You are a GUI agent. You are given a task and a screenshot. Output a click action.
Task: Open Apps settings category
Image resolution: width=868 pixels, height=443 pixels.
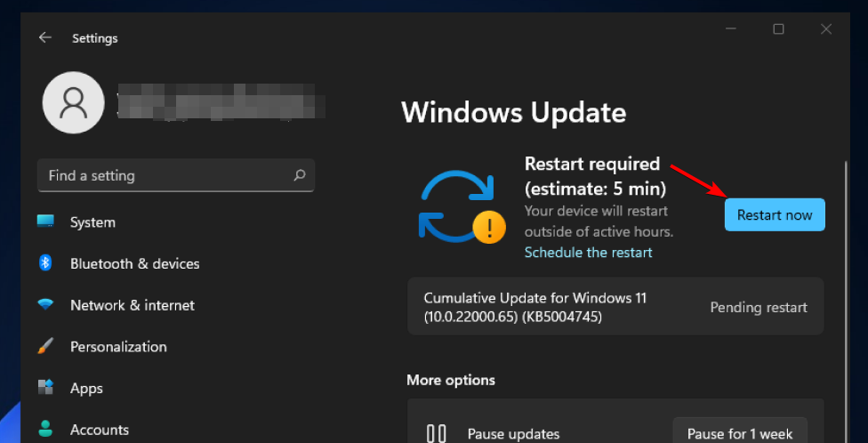click(86, 388)
